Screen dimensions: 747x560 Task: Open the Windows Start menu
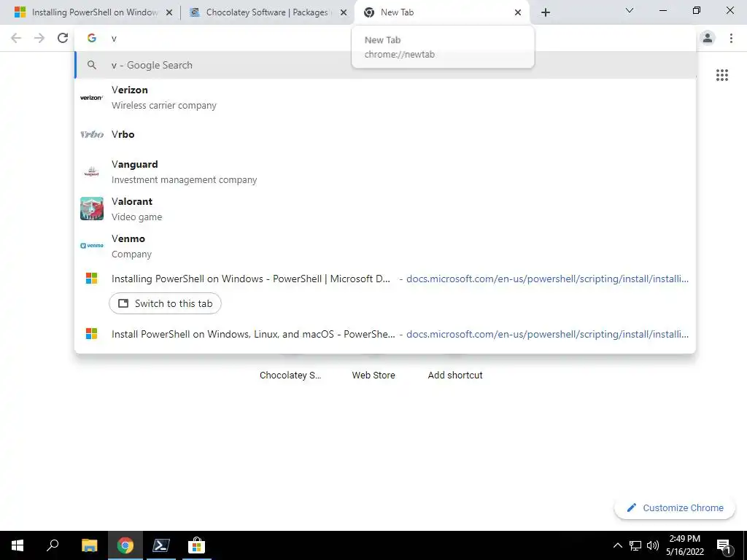(18, 545)
